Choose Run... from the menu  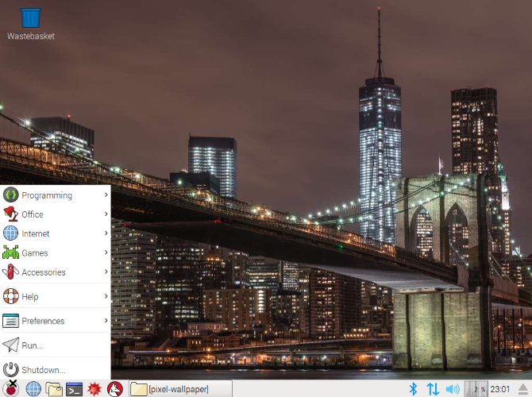[x=33, y=345]
